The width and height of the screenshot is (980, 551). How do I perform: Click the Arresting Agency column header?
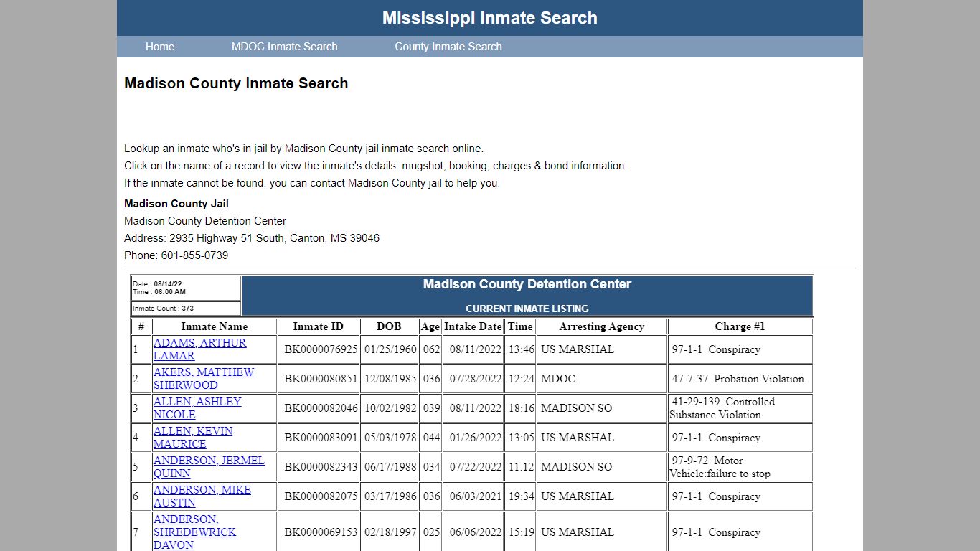[x=602, y=326]
